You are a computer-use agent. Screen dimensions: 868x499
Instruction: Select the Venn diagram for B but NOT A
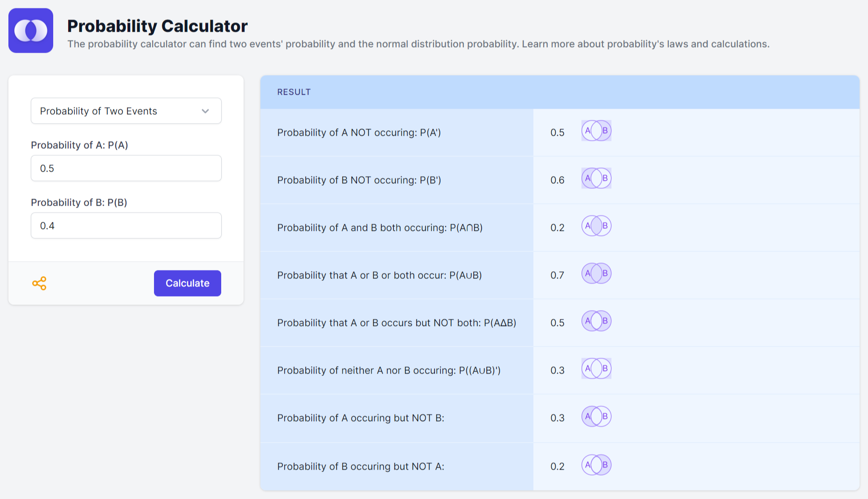point(596,465)
